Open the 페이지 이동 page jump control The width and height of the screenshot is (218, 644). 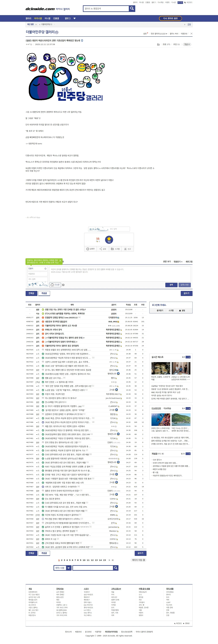[139, 560]
